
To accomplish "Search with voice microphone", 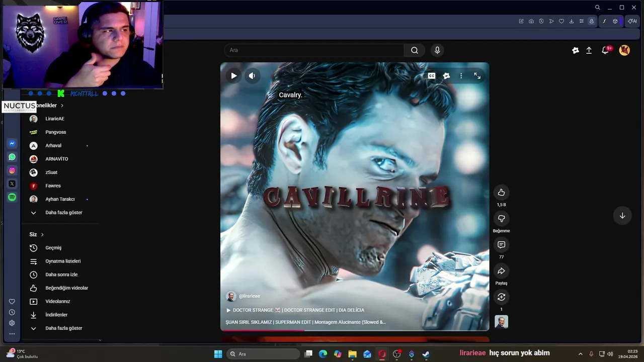I will [x=437, y=50].
